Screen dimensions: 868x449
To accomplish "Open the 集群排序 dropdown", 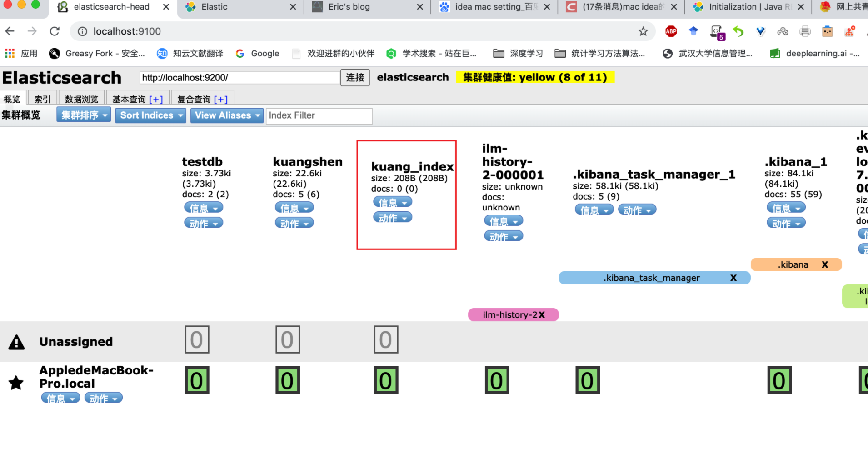I will 84,115.
